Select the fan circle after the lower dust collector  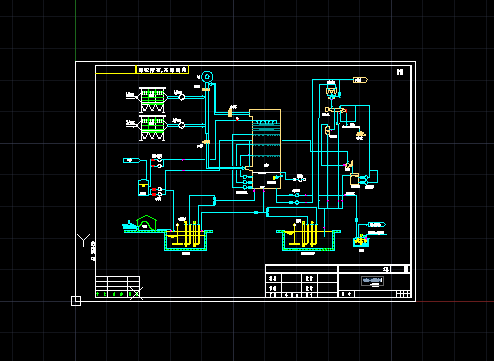(x=182, y=125)
